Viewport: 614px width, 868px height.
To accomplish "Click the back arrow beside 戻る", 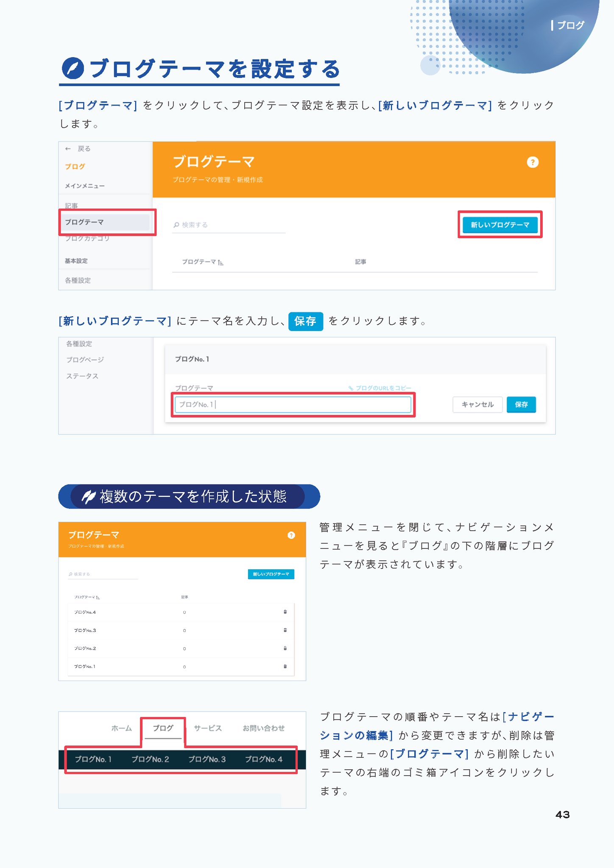I will coord(68,149).
